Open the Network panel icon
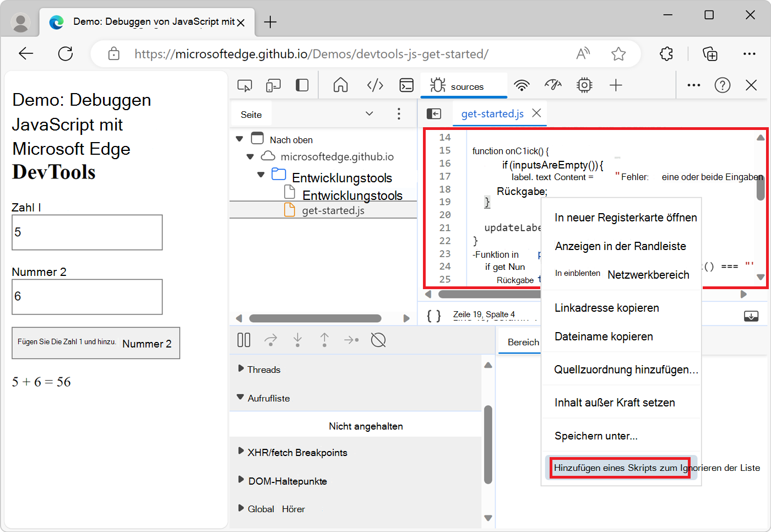Viewport: 771px width, 532px height. point(522,85)
